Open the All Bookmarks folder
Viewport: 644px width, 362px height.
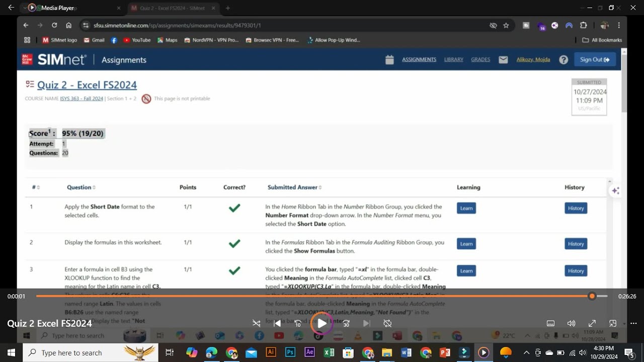pyautogui.click(x=602, y=40)
